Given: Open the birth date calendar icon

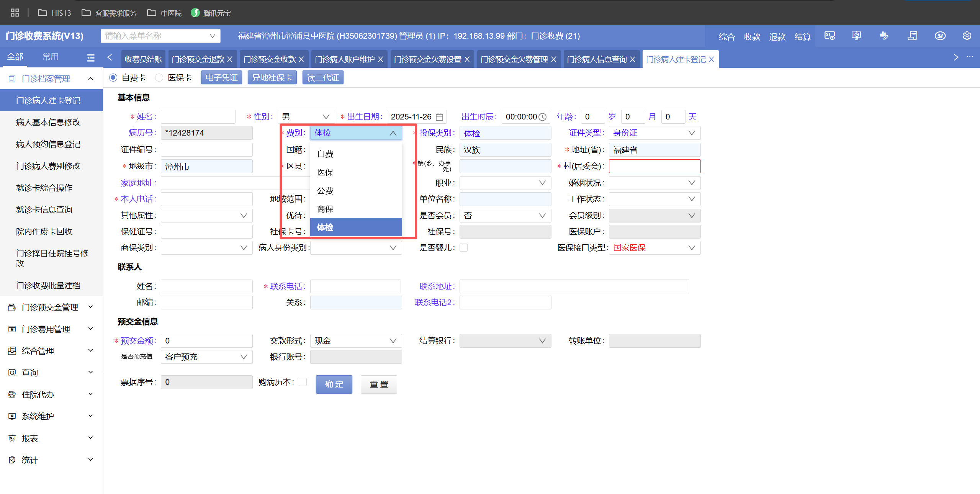Looking at the screenshot, I should point(440,117).
